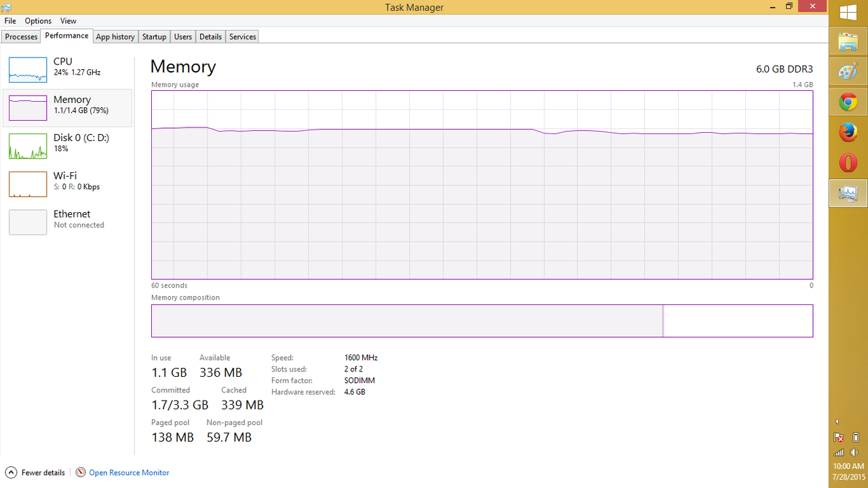Click the Task Manager taskbar icon
Screen dimensions: 868x488
point(848,193)
